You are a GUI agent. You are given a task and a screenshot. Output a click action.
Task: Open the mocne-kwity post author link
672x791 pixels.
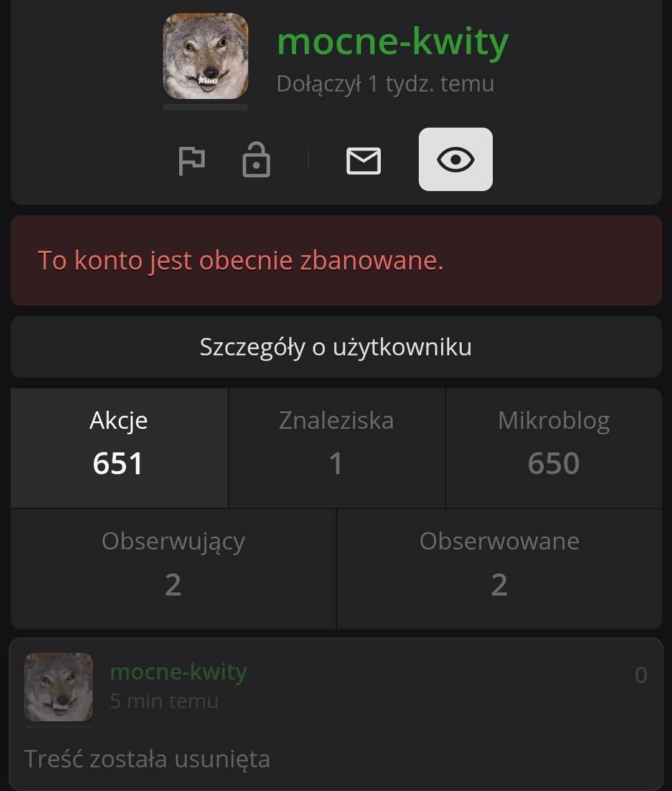pyautogui.click(x=179, y=672)
